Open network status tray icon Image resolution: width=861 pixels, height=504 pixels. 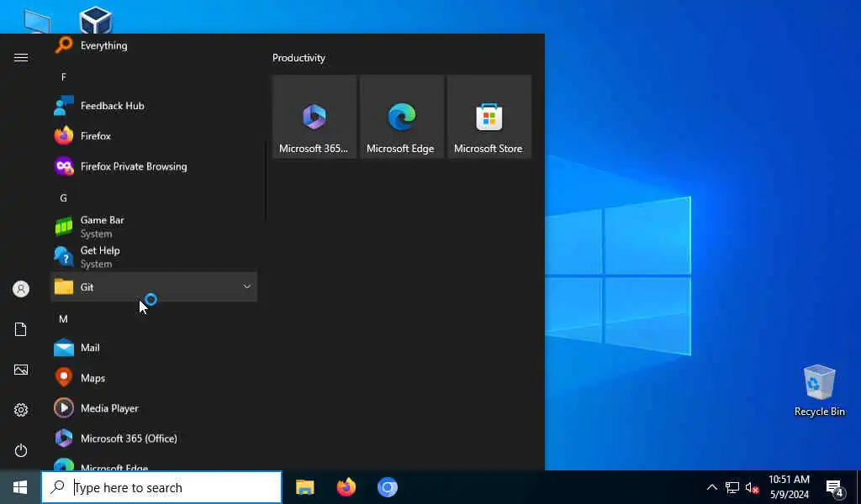(x=732, y=487)
